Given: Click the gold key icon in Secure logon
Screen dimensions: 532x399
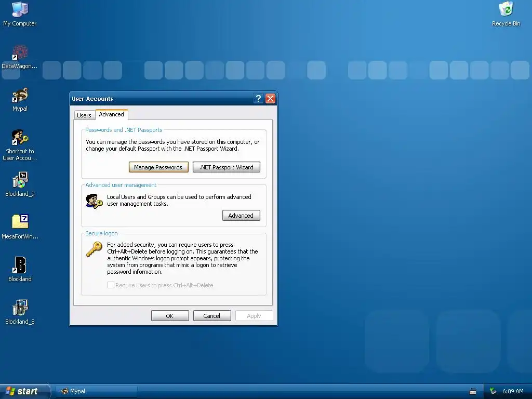Looking at the screenshot, I should click(x=94, y=249).
